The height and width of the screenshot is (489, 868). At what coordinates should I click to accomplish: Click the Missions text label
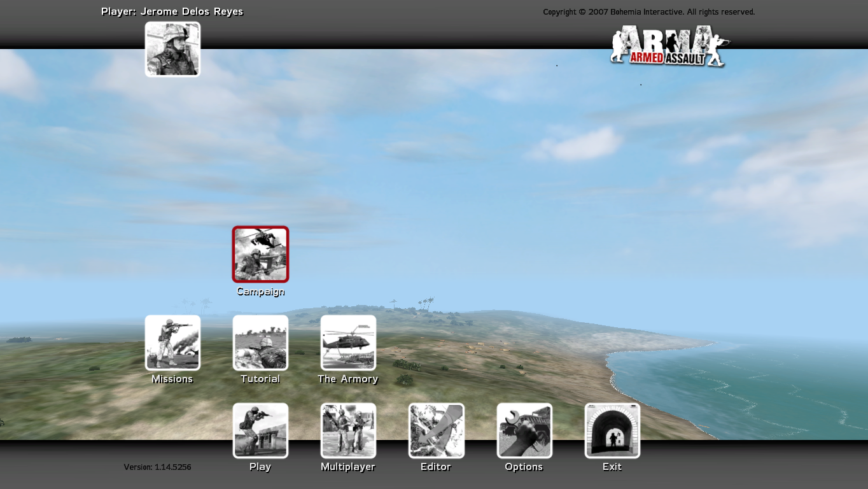click(x=172, y=379)
